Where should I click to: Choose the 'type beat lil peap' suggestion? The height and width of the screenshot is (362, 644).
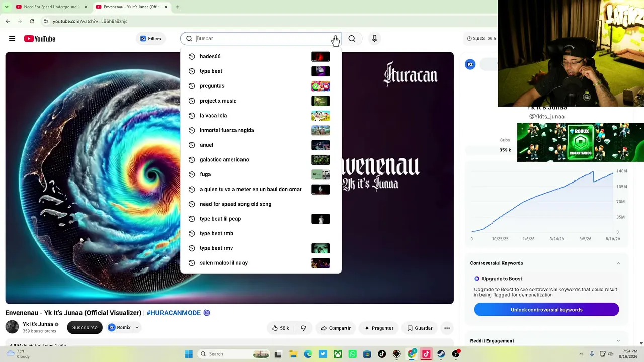click(x=261, y=219)
